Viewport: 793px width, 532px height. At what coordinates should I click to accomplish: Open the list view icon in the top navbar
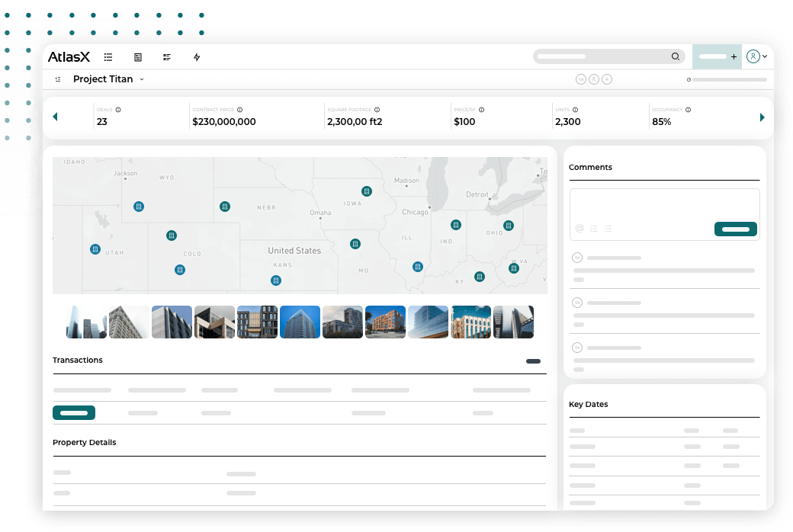108,56
